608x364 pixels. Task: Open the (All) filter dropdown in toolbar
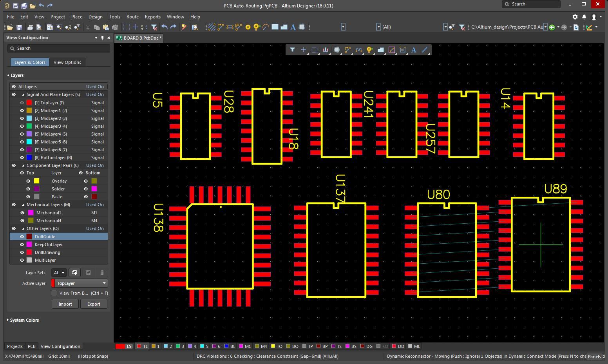[445, 27]
